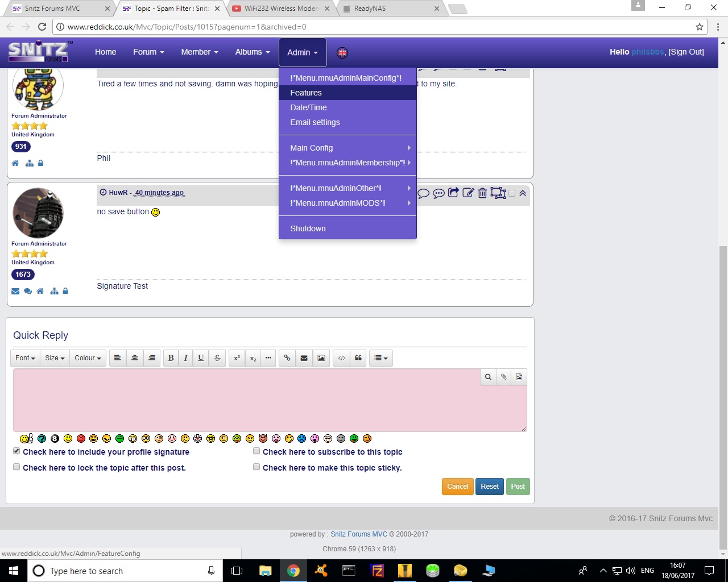728x582 pixels.
Task: Select Features in the Admin menu
Action: [x=306, y=93]
